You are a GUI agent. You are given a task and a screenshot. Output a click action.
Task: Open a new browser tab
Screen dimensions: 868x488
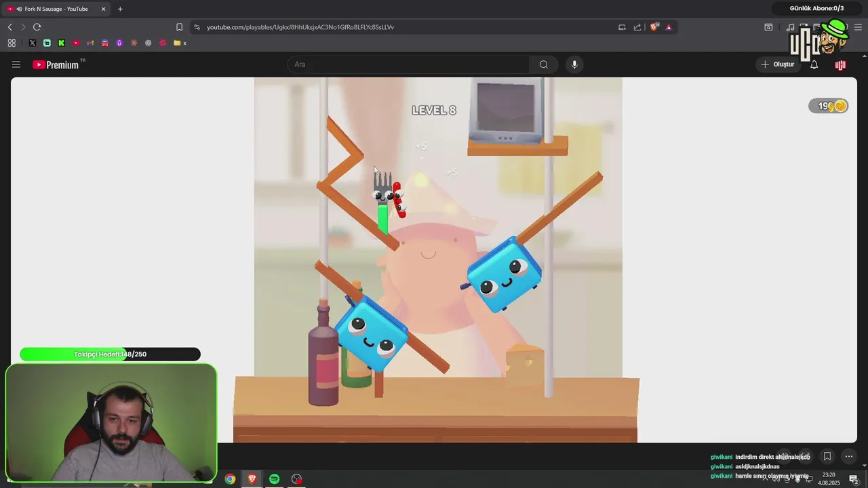click(120, 9)
